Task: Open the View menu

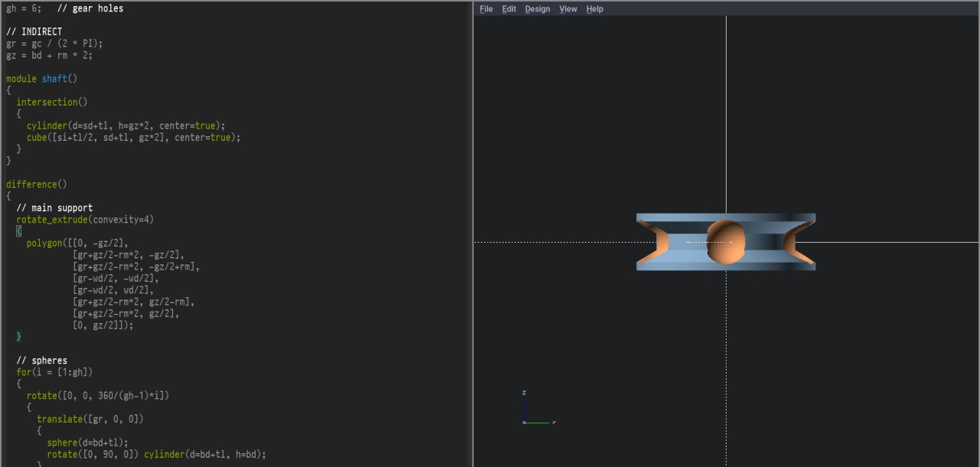Action: pos(567,9)
